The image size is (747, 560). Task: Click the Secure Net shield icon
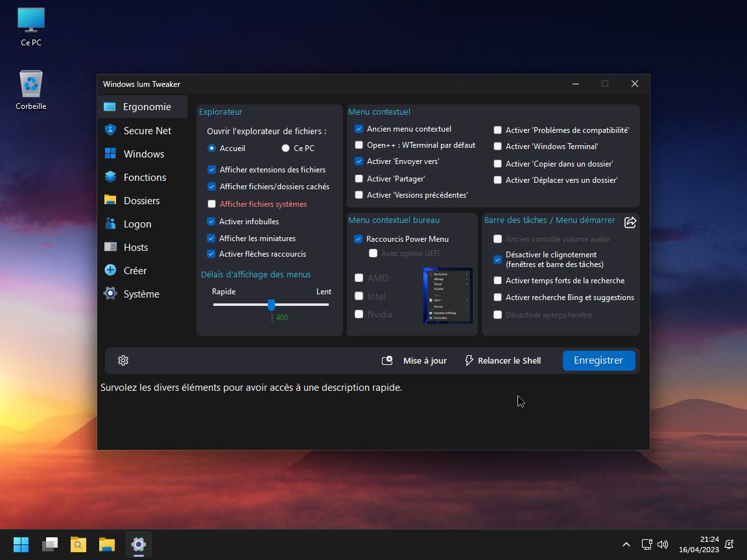(x=110, y=130)
